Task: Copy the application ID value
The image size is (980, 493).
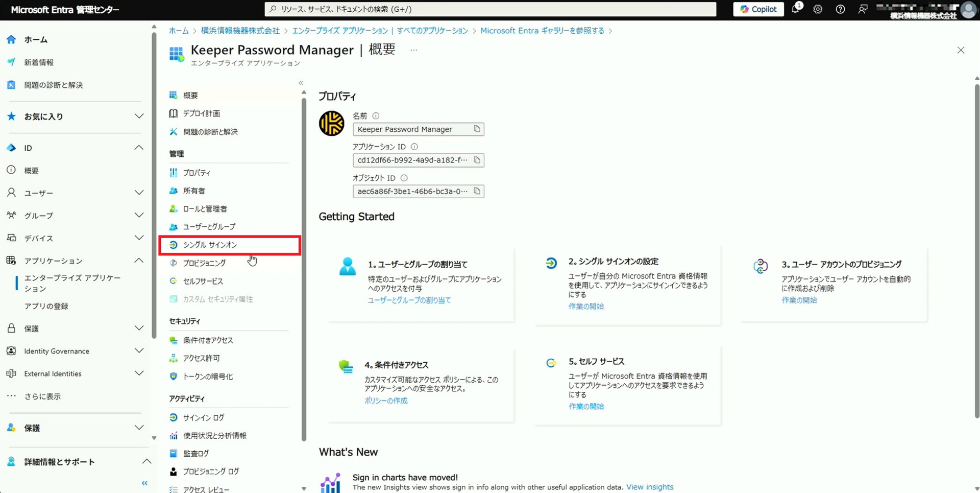Action: tap(477, 160)
